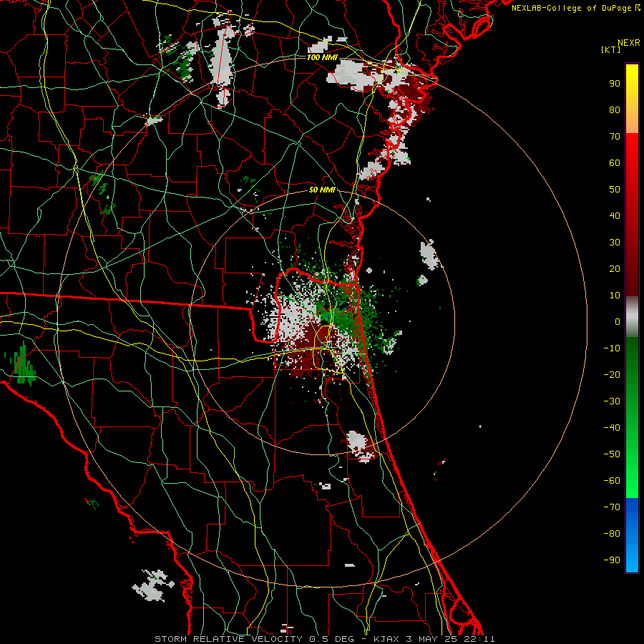Click the -10 value on the velocity scale
The width and height of the screenshot is (644, 644).
pos(612,348)
